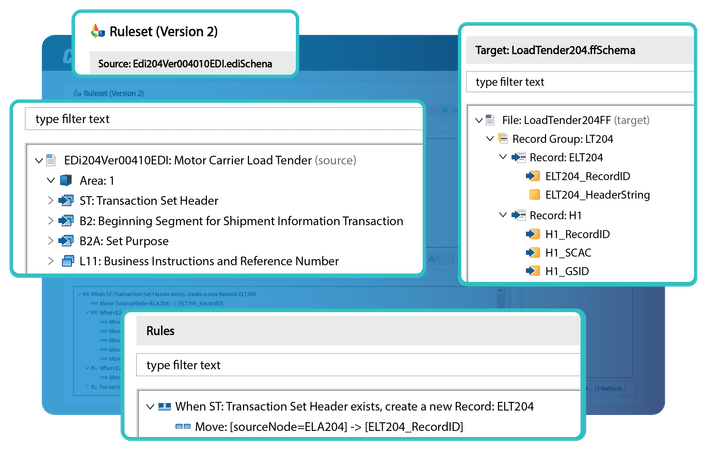Click the H1_SCAC field icon

tap(534, 252)
